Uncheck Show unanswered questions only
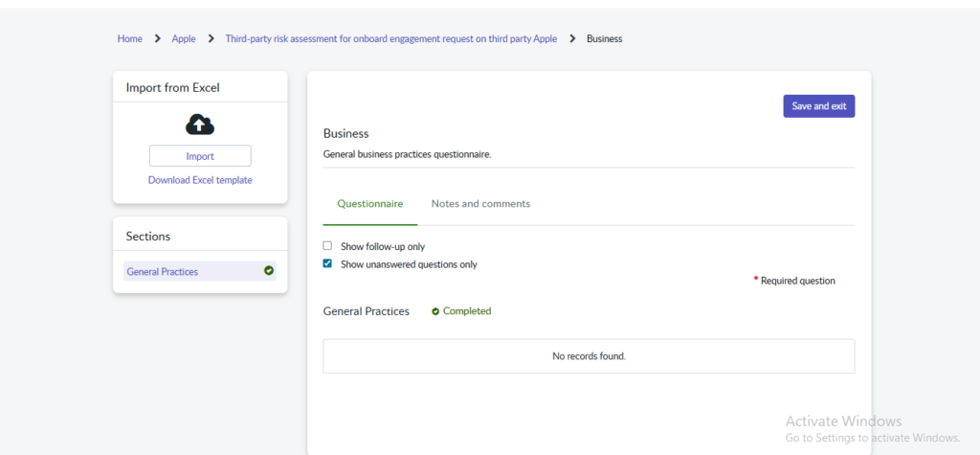Image resolution: width=980 pixels, height=455 pixels. pos(327,264)
